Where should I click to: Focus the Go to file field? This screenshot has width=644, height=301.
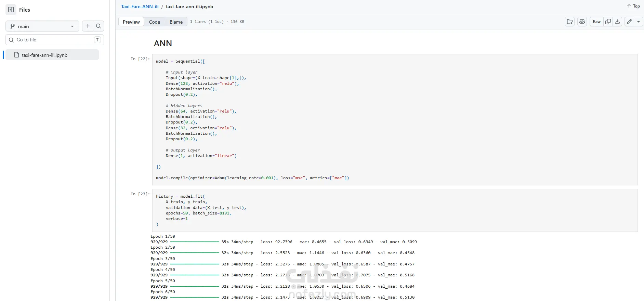coord(55,40)
